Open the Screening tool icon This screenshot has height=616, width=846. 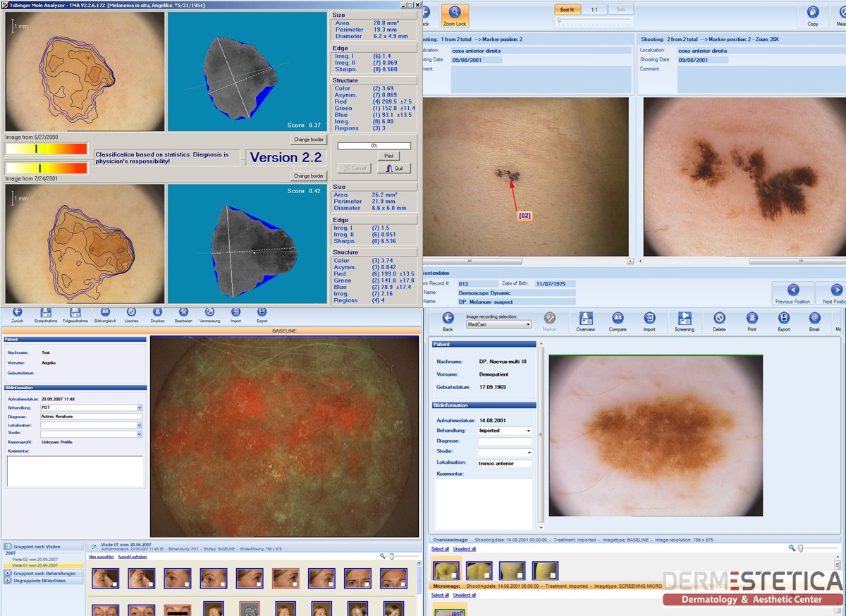(684, 319)
